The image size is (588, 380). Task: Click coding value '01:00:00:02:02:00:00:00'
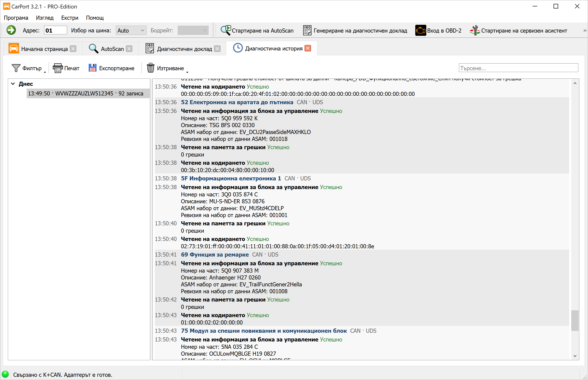(212, 322)
